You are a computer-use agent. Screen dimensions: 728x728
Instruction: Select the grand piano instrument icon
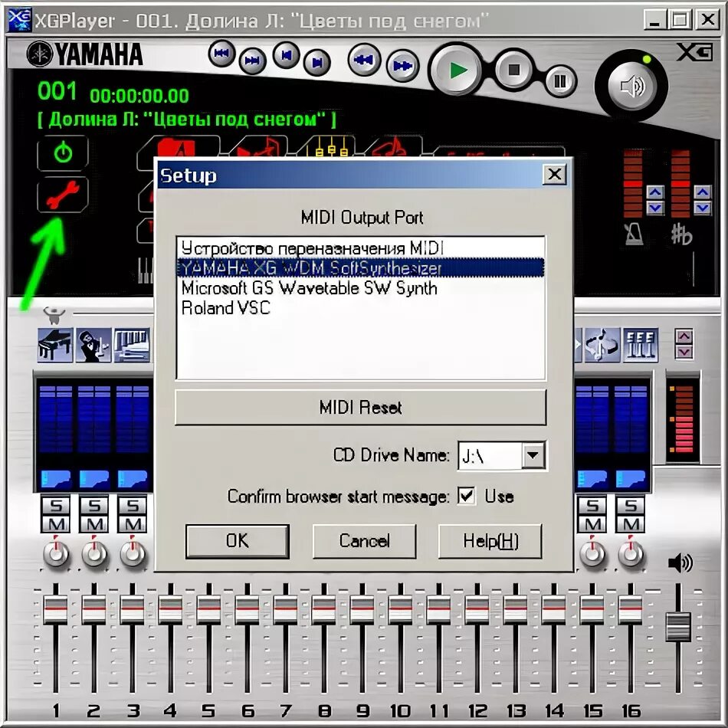pyautogui.click(x=55, y=345)
